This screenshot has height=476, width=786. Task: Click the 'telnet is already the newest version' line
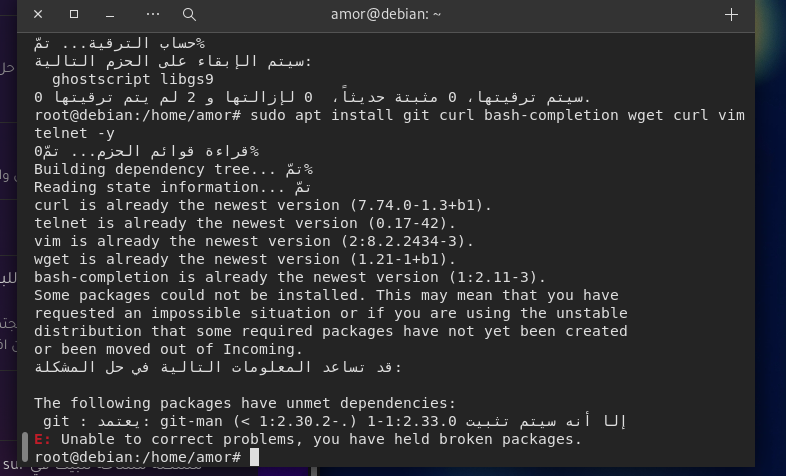coord(250,223)
